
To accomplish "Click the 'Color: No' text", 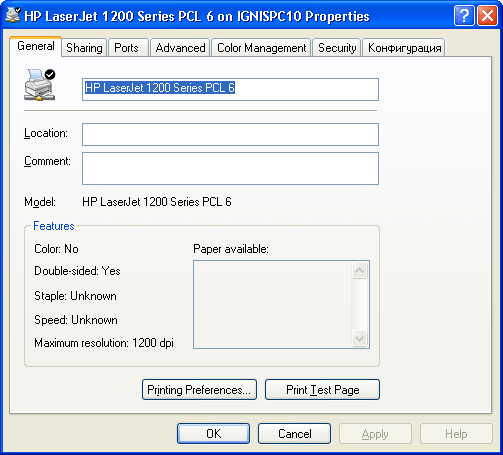I will tap(56, 249).
